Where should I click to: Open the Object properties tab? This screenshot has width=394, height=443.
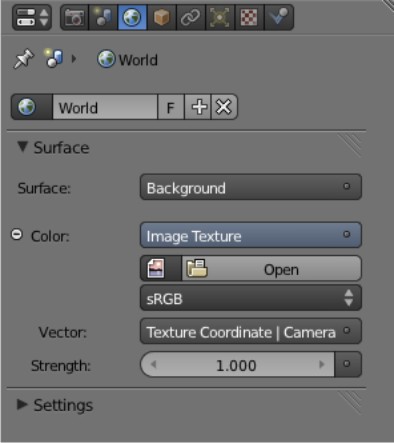161,18
